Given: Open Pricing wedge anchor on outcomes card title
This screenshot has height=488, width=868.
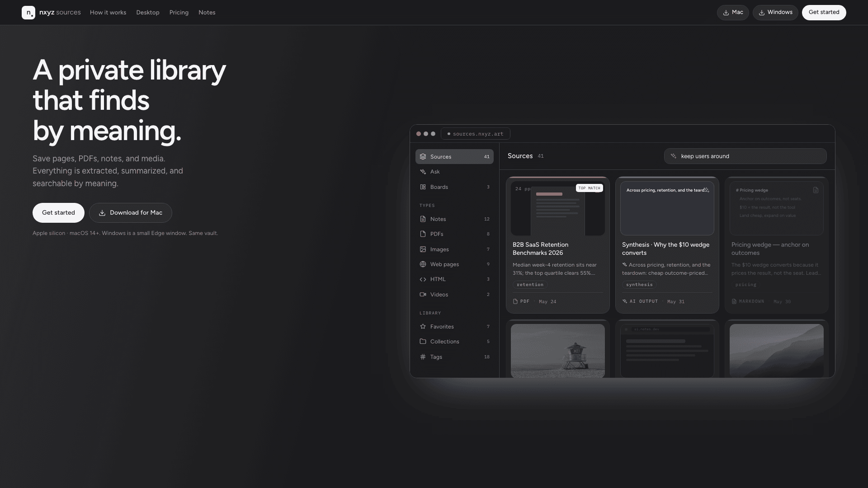Looking at the screenshot, I should [x=770, y=249].
